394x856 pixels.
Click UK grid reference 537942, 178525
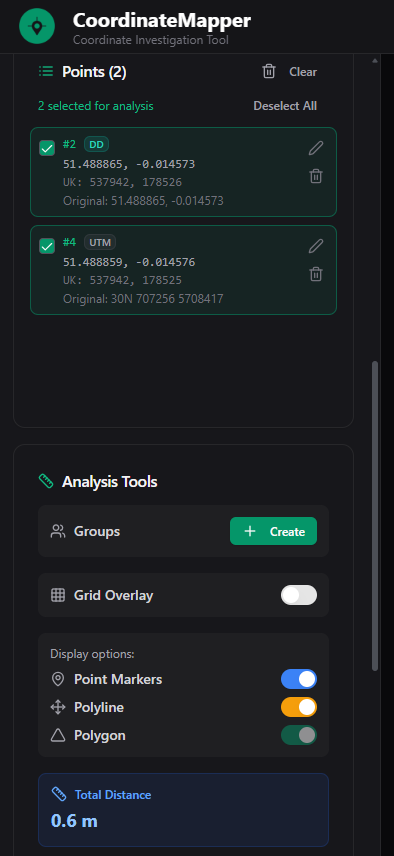pyautogui.click(x=122, y=281)
